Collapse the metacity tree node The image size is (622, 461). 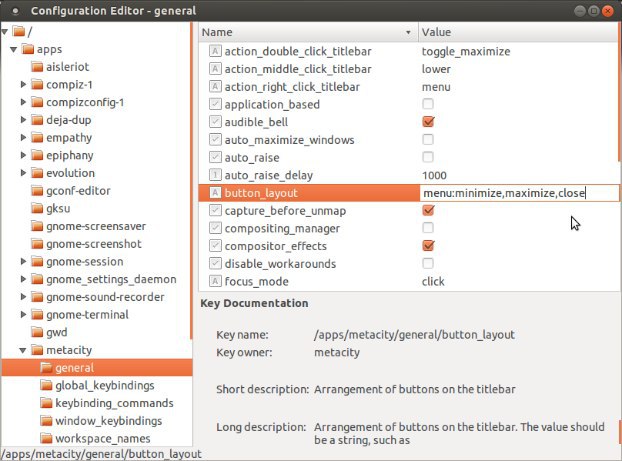tap(23, 350)
